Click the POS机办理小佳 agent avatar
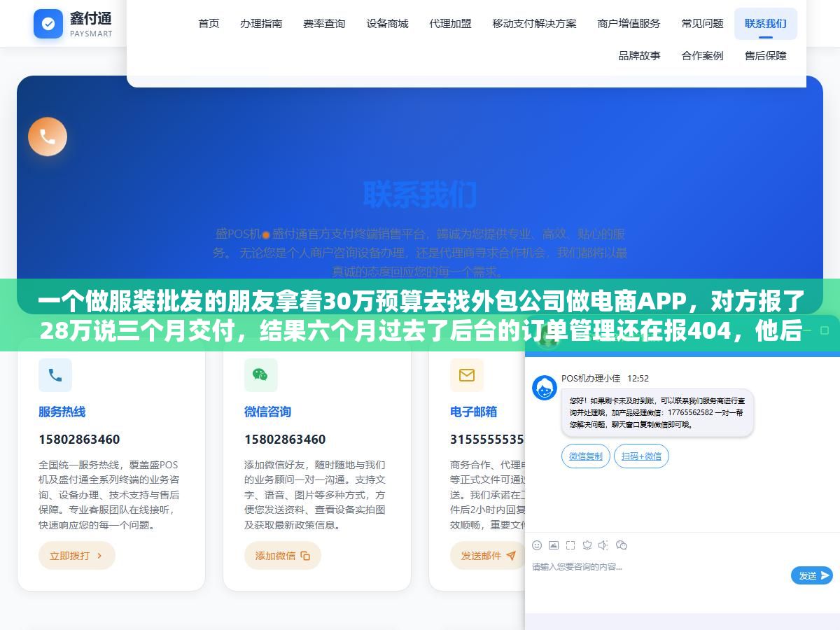This screenshot has width=840, height=630. [545, 388]
